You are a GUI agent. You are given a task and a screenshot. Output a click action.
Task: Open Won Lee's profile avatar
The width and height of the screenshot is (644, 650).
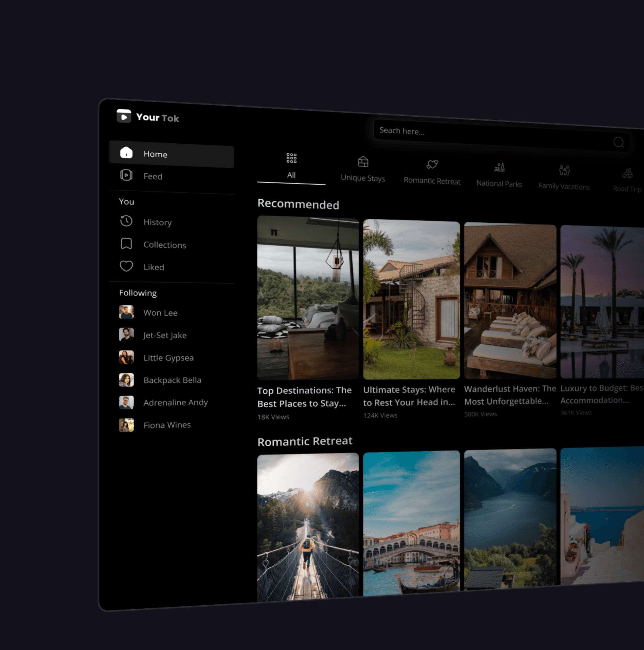coord(126,312)
